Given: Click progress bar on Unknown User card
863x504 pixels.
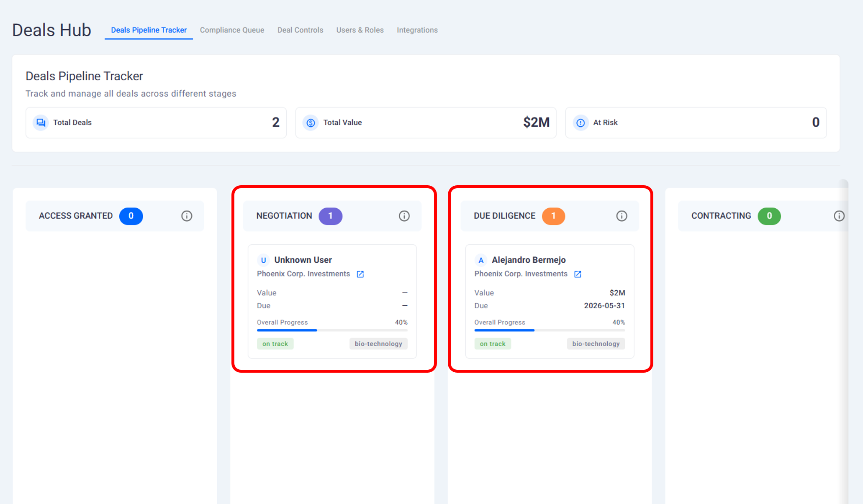Looking at the screenshot, I should [332, 330].
